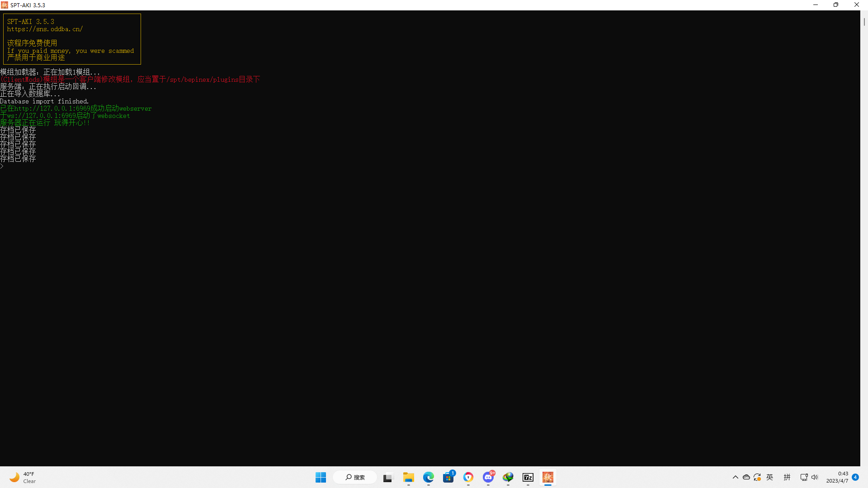Open the volume flyout from the tray
The height and width of the screenshot is (488, 868).
click(x=814, y=477)
